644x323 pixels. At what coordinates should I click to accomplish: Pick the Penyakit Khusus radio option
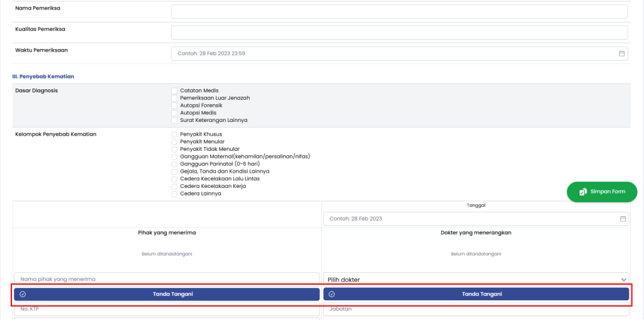coord(174,134)
